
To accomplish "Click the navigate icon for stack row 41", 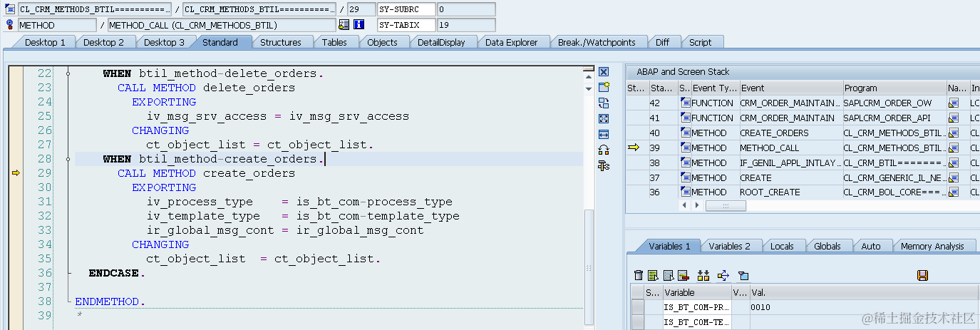I will click(954, 118).
